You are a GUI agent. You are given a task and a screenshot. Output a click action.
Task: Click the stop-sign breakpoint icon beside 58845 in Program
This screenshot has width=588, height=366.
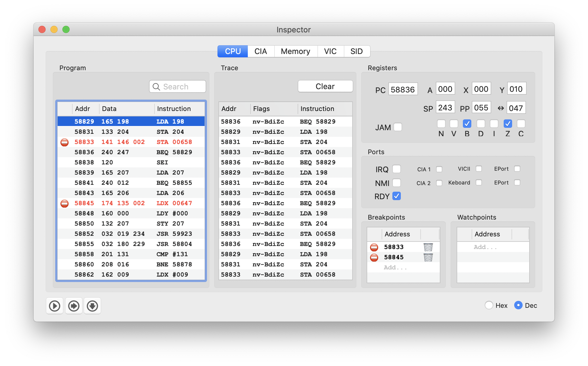(x=64, y=203)
